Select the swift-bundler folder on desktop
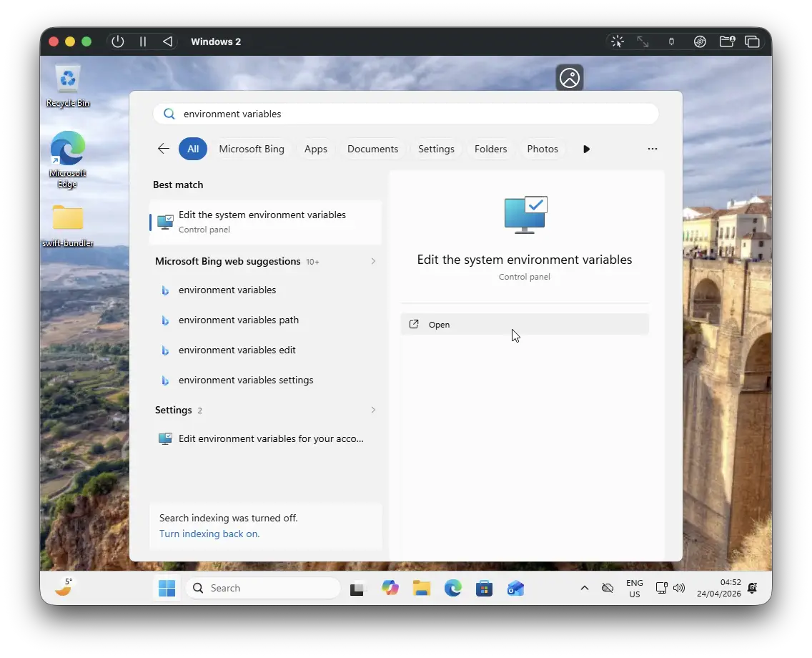Screen dimensions: 812x658 coord(68,225)
